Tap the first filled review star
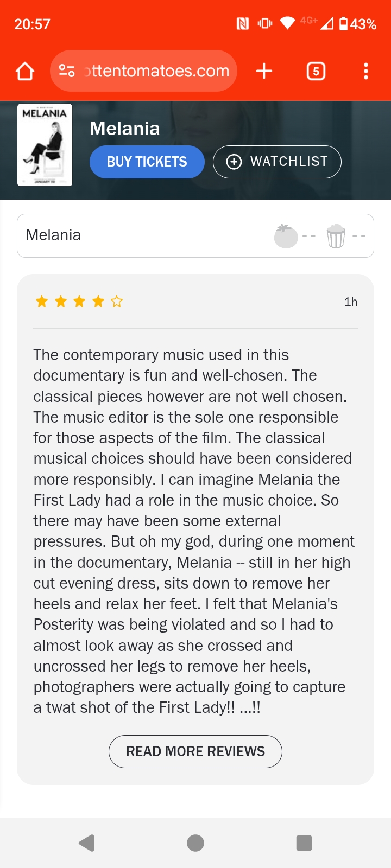This screenshot has height=868, width=391. click(x=42, y=301)
